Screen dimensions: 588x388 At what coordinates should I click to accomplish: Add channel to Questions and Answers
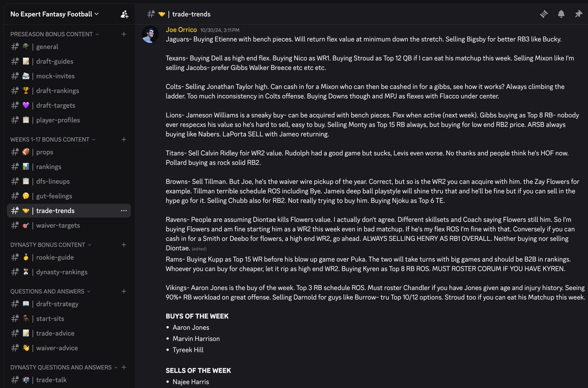coord(124,291)
